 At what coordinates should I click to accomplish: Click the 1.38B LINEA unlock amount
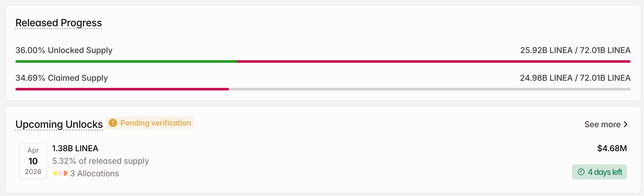point(75,148)
